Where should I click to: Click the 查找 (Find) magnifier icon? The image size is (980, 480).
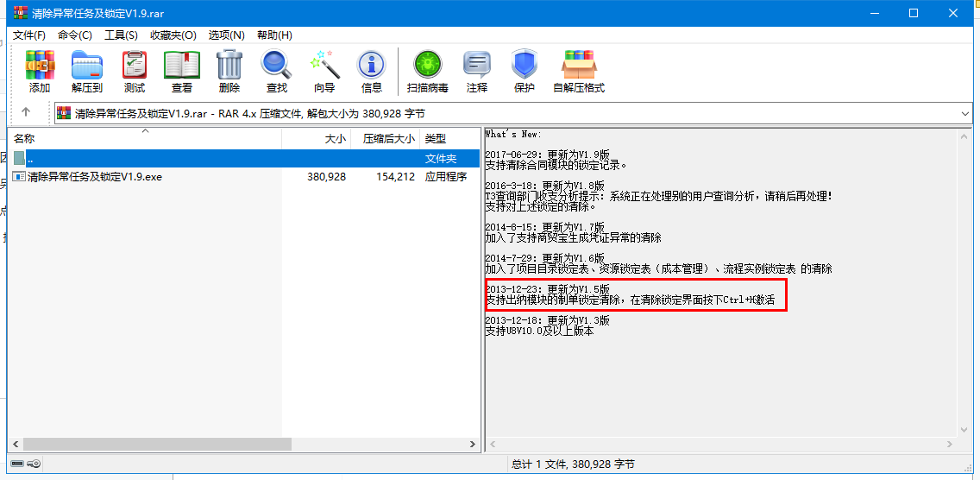click(x=276, y=65)
